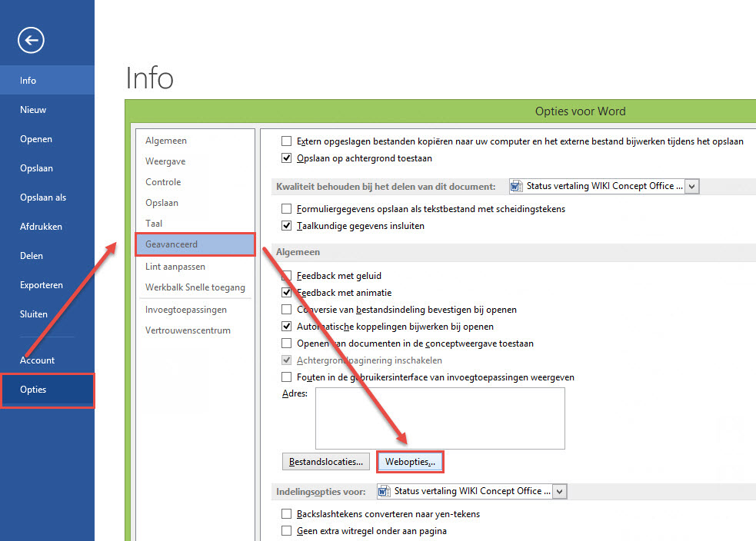Switch to Vertrouwenscentrum category
This screenshot has width=756, height=541.
(x=188, y=330)
